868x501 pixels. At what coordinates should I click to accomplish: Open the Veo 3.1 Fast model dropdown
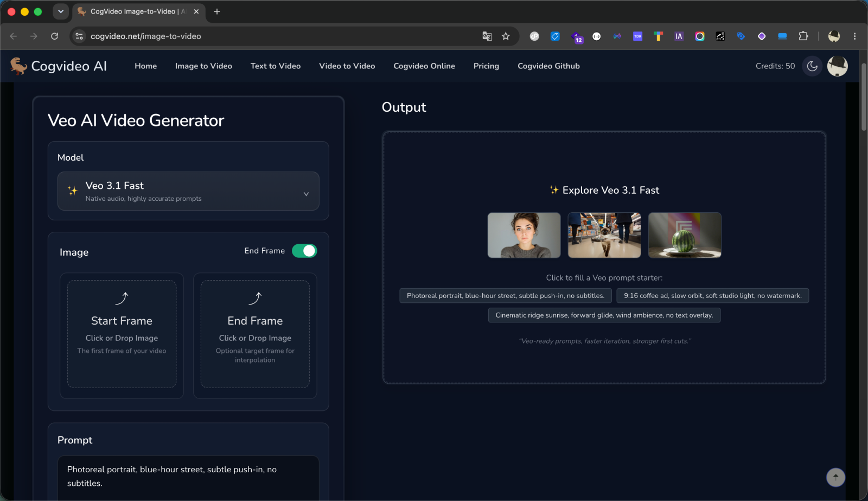click(188, 191)
